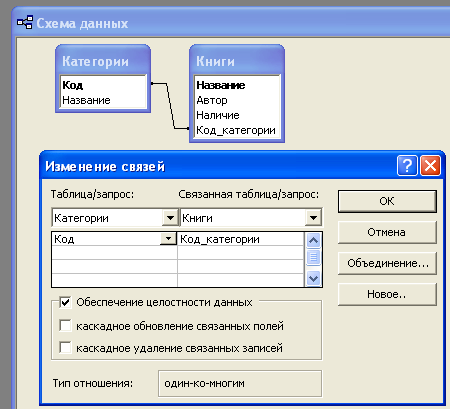This screenshot has height=409, width=450.
Task: Click the Книги table title bar
Action: tap(237, 61)
